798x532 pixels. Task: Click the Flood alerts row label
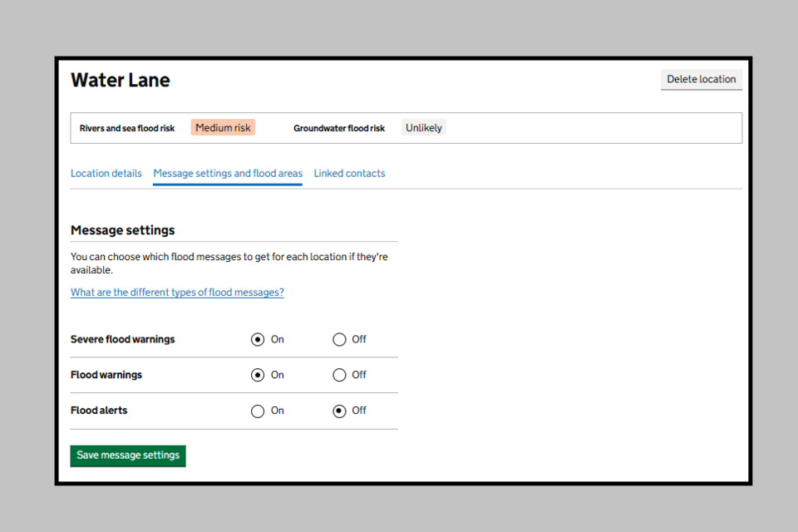pos(99,411)
